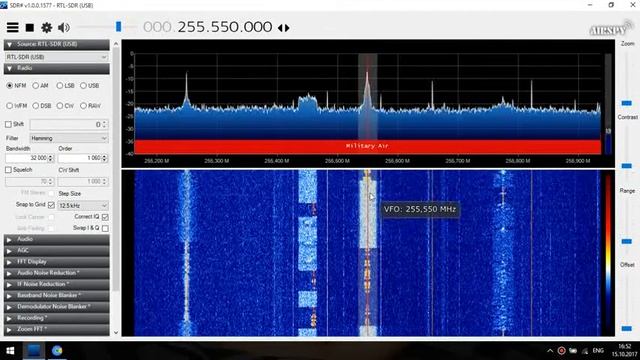The width and height of the screenshot is (640, 360).
Task: Toggle the Correct IQ checkbox
Action: 105,217
